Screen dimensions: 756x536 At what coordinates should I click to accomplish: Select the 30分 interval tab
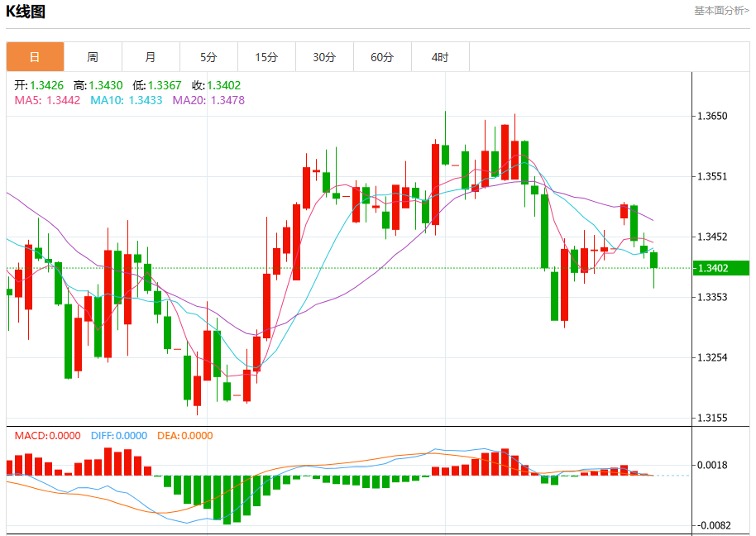pyautogui.click(x=324, y=57)
